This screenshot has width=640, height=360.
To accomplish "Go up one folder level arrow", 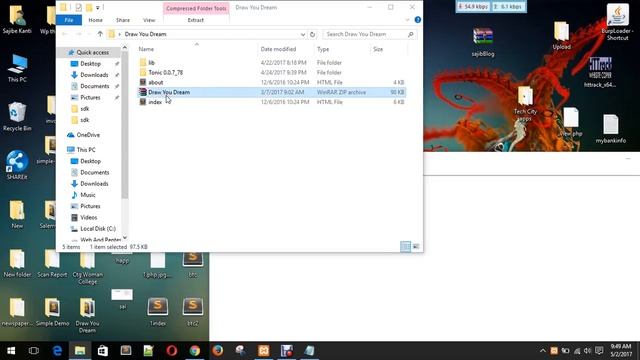I will 100,34.
